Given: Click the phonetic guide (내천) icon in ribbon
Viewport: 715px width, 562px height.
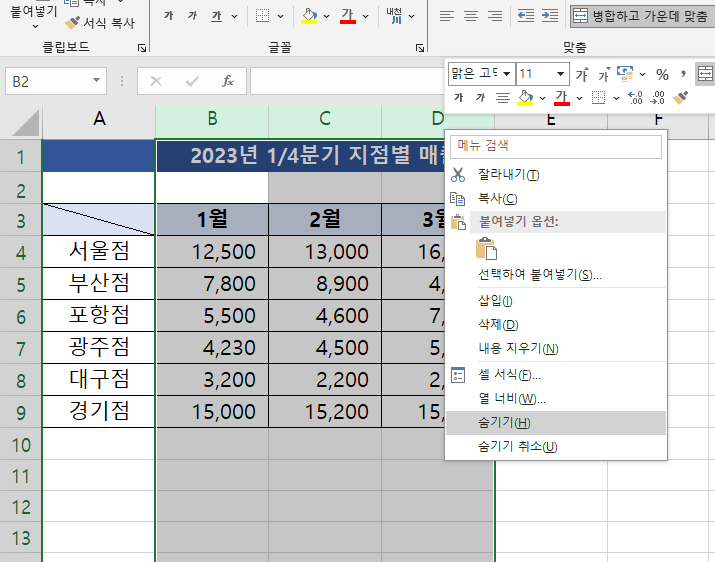Looking at the screenshot, I should 394,16.
